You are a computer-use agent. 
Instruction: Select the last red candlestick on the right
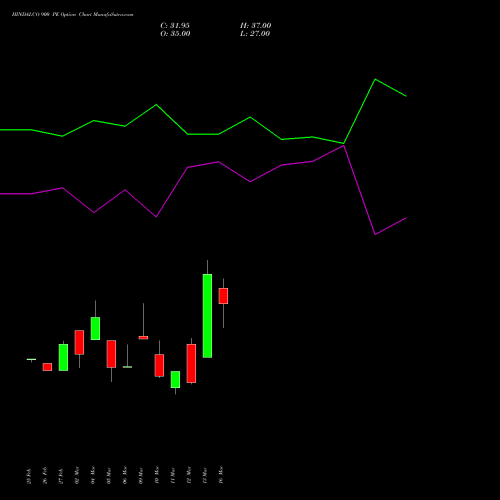point(223,296)
